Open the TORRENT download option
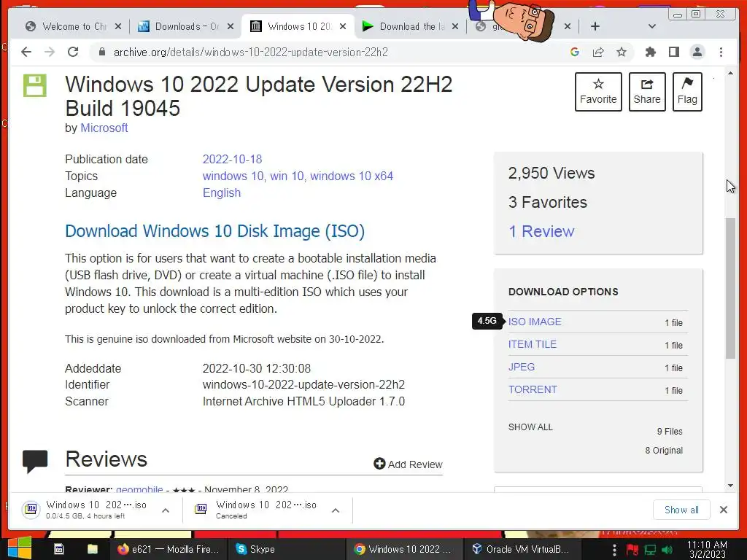 [532, 389]
